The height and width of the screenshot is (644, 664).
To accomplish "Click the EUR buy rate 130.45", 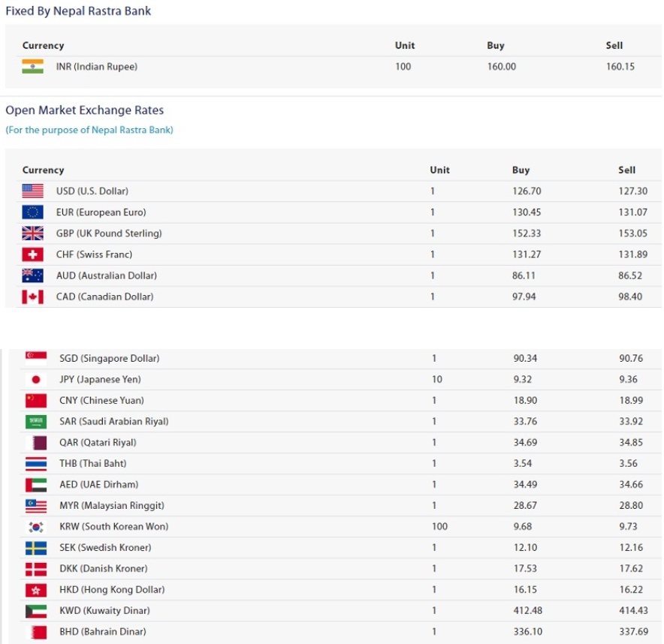I will [x=527, y=212].
